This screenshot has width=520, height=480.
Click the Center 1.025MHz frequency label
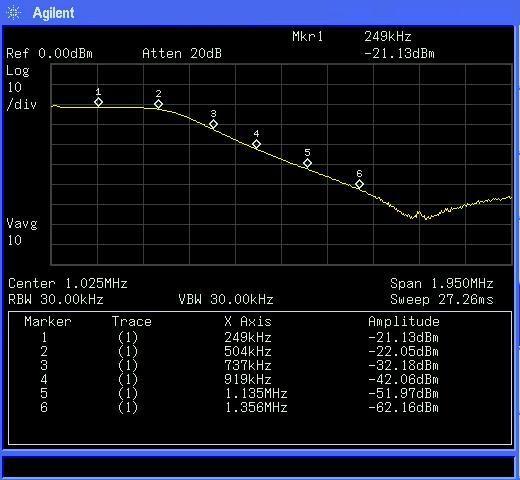click(68, 283)
